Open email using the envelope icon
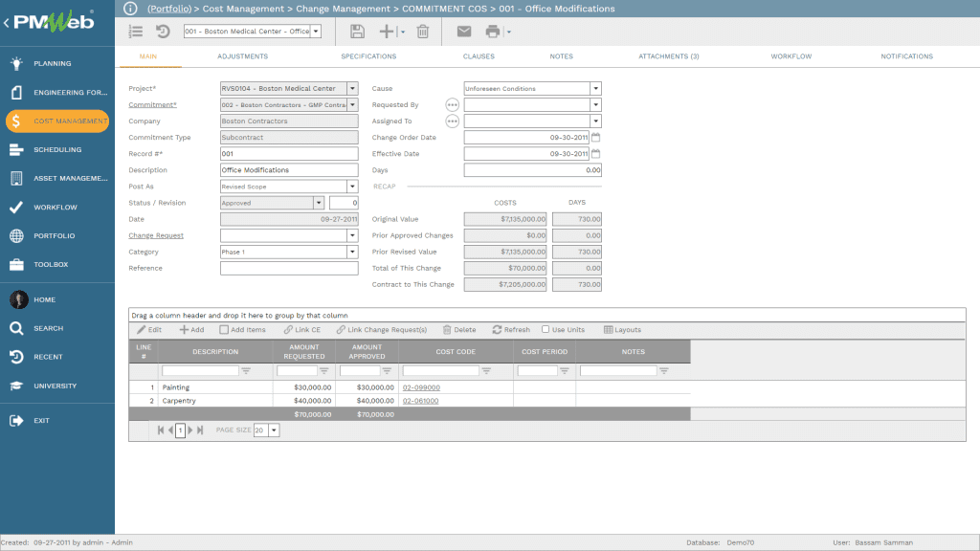 [x=463, y=31]
